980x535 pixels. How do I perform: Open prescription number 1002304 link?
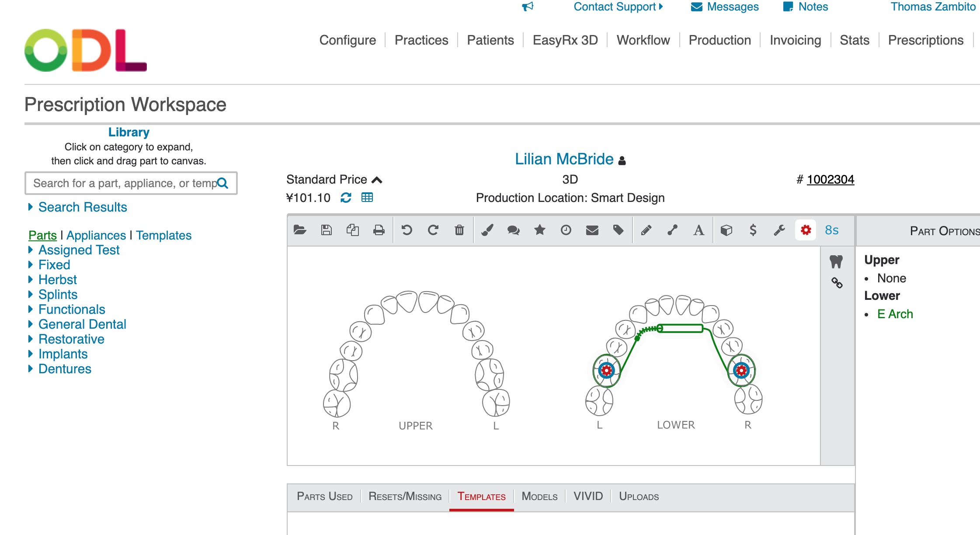coord(830,180)
